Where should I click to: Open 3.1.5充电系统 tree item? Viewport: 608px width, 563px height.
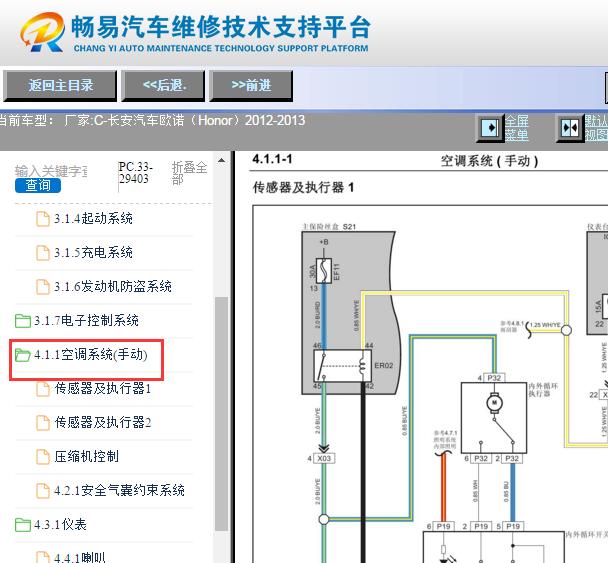click(x=93, y=253)
